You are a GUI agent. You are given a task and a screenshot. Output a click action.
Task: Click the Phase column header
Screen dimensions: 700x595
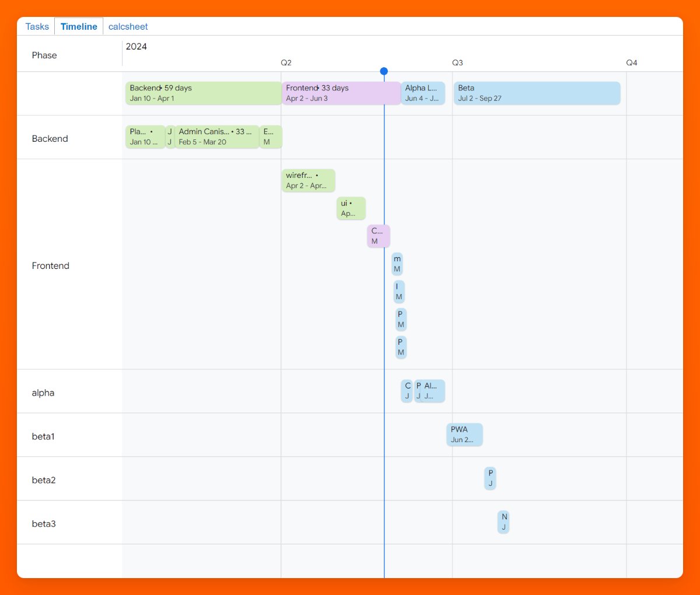click(x=44, y=55)
